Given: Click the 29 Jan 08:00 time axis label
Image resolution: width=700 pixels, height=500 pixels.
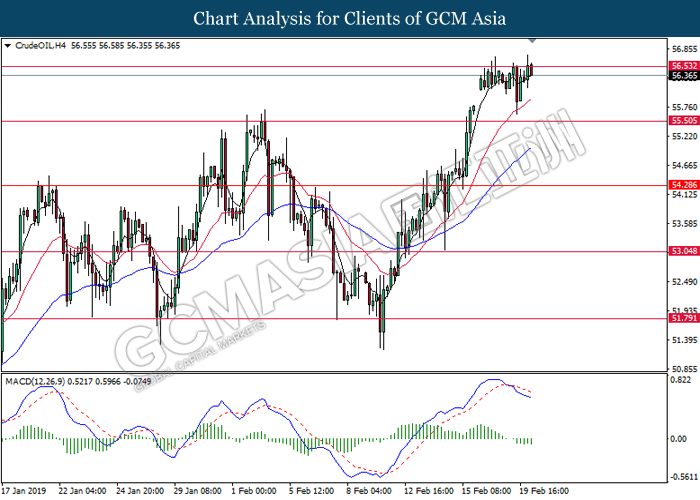Looking at the screenshot, I should [x=197, y=491].
